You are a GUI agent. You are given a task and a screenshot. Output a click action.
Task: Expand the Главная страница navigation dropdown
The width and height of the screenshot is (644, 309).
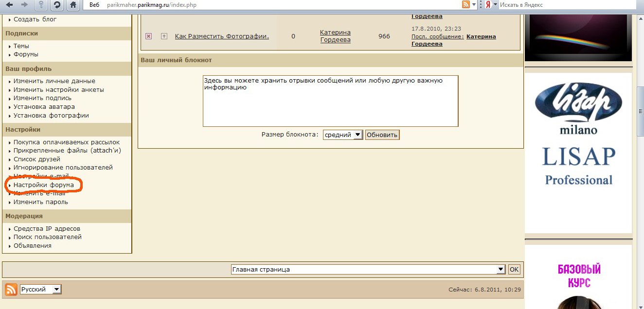368,269
